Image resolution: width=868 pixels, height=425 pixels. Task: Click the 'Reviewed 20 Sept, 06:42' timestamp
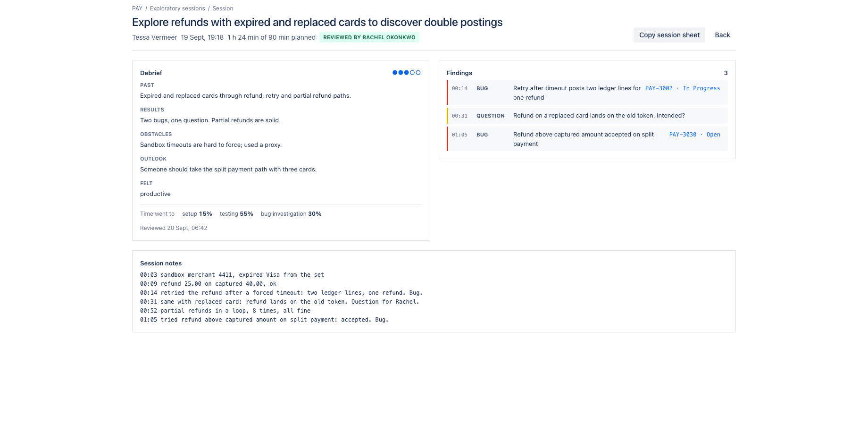click(174, 228)
